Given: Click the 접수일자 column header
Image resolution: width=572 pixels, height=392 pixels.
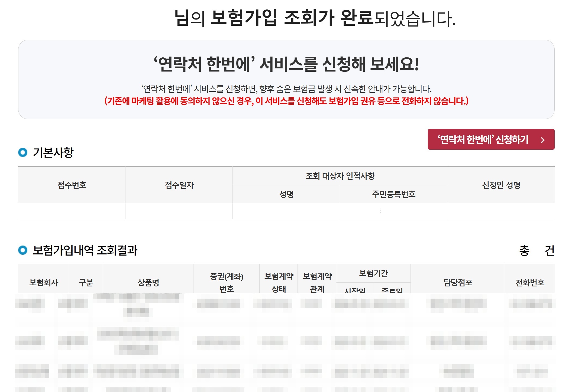Looking at the screenshot, I should [179, 185].
